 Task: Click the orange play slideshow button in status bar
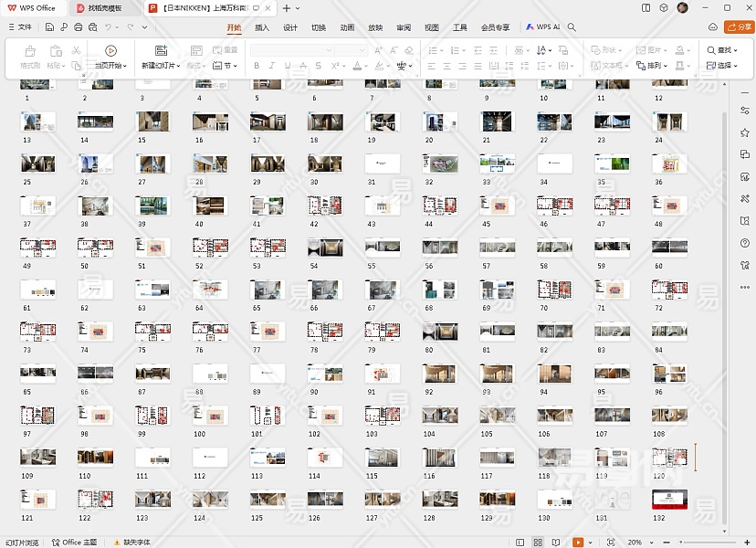click(577, 542)
